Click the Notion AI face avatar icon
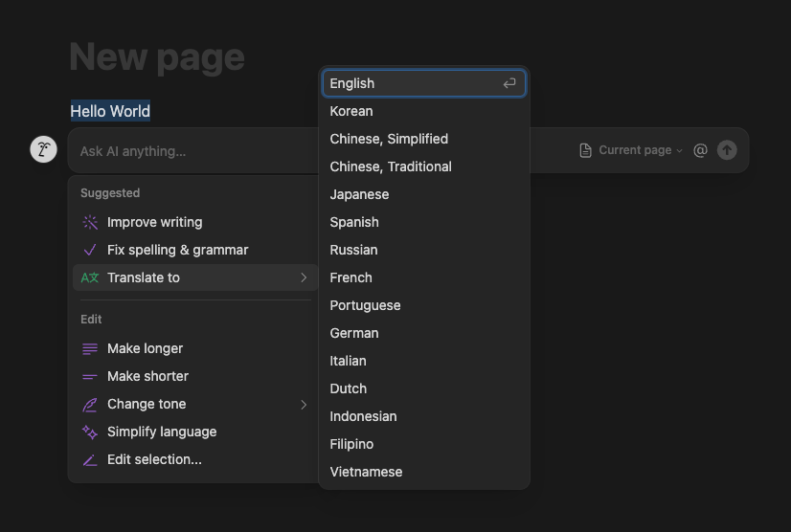This screenshot has width=791, height=532. pos(43,149)
